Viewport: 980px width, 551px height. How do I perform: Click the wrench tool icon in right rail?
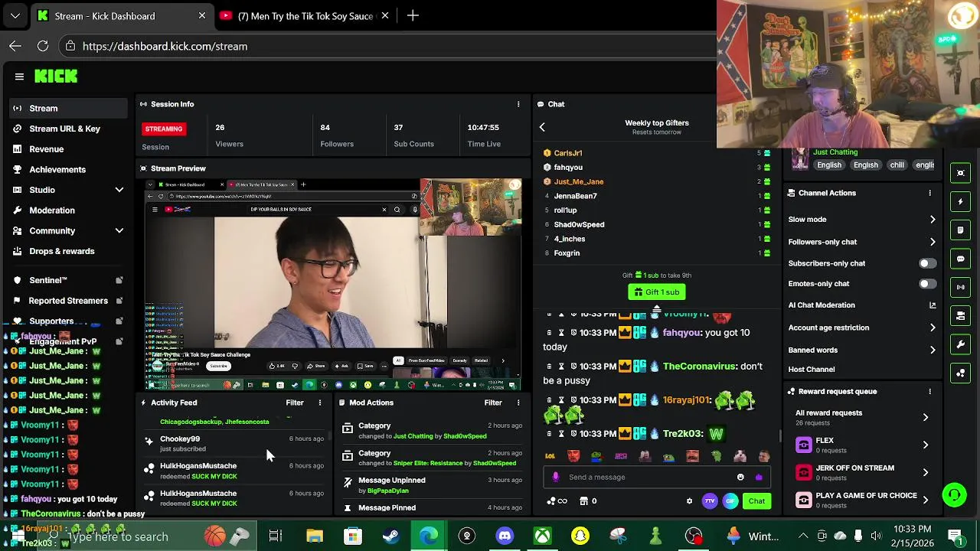click(x=961, y=344)
